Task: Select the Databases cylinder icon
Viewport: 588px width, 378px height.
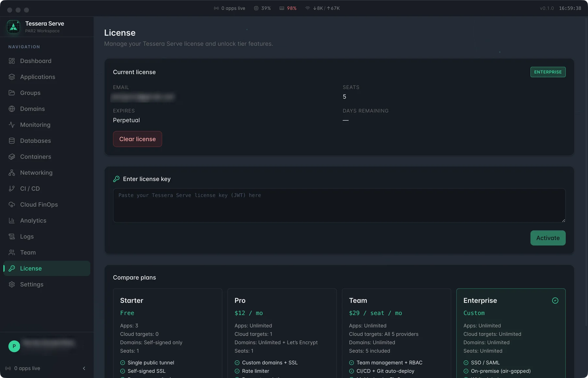Action: (x=12, y=141)
